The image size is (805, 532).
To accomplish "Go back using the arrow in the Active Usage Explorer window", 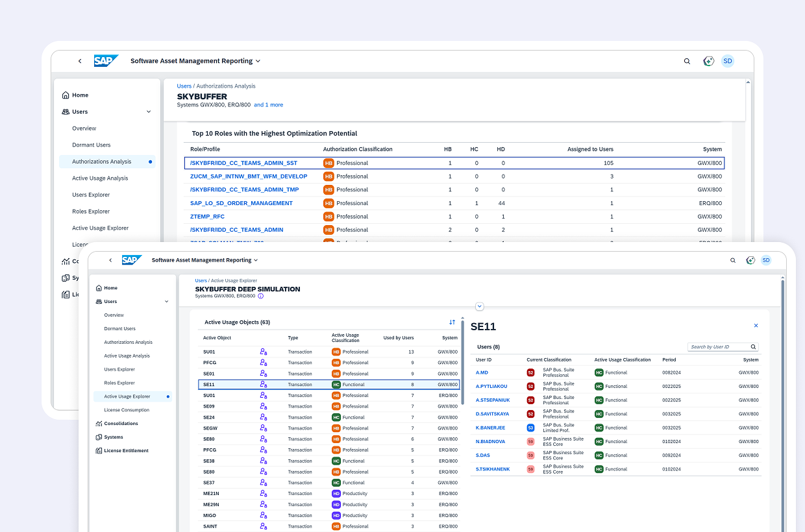I will pyautogui.click(x=110, y=260).
